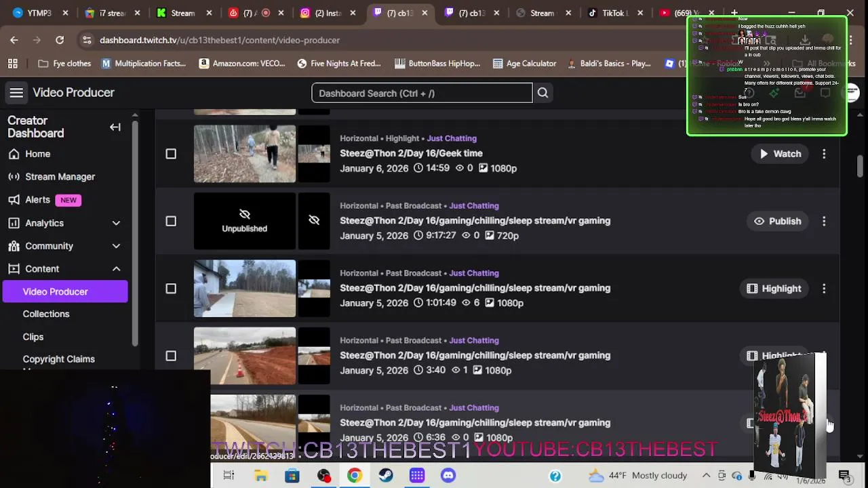This screenshot has height=488, width=868.
Task: Open the ButtonBass HipHop bookmark
Action: 437,64
